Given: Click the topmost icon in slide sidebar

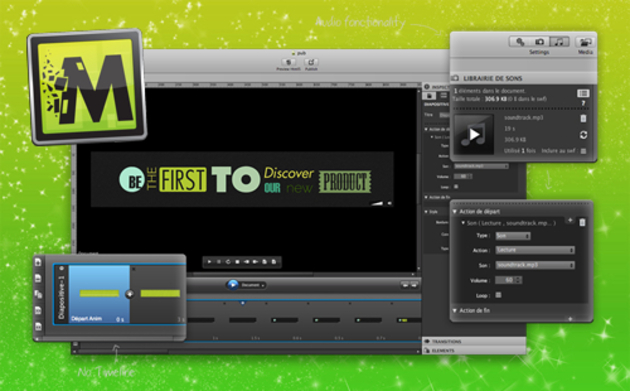Looking at the screenshot, I should [x=38, y=262].
